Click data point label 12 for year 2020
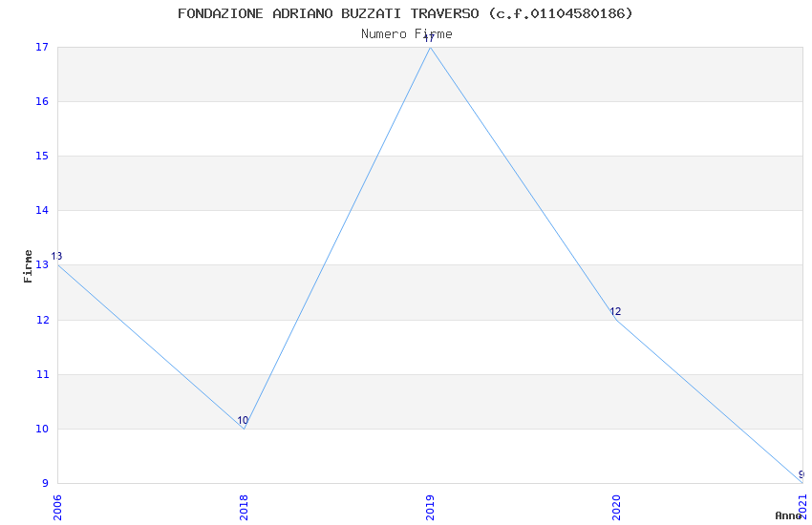Screen dimensions: 812x525 pyautogui.click(x=615, y=311)
